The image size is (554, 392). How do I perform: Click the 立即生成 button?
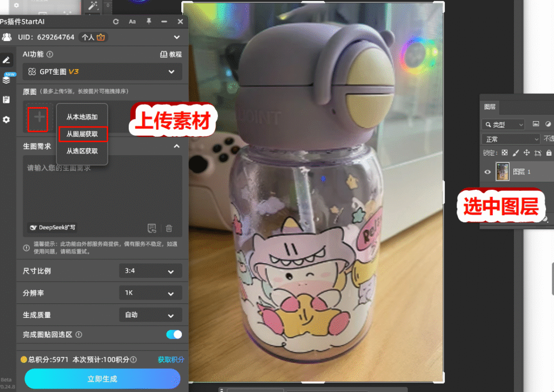(x=102, y=379)
